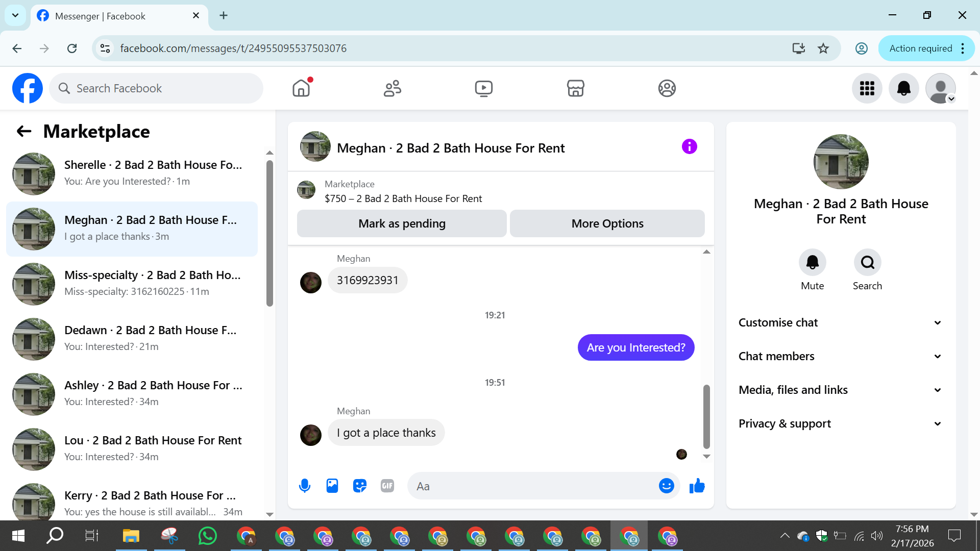
Task: Attach a photo using the image icon
Action: click(332, 486)
